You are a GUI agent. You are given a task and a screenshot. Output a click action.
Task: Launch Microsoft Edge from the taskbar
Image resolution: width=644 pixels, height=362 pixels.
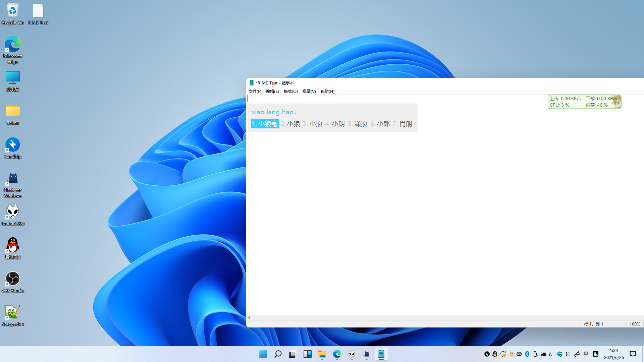337,354
